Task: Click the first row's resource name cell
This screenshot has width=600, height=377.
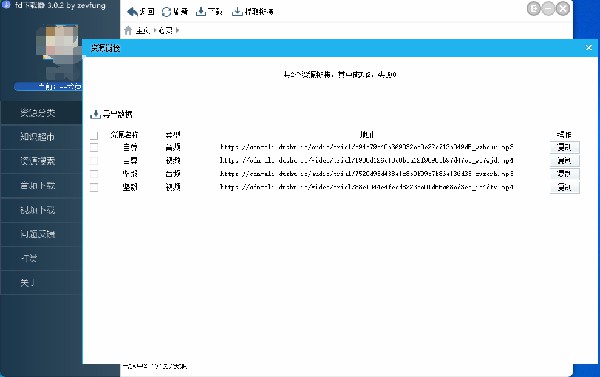Action: [x=130, y=147]
